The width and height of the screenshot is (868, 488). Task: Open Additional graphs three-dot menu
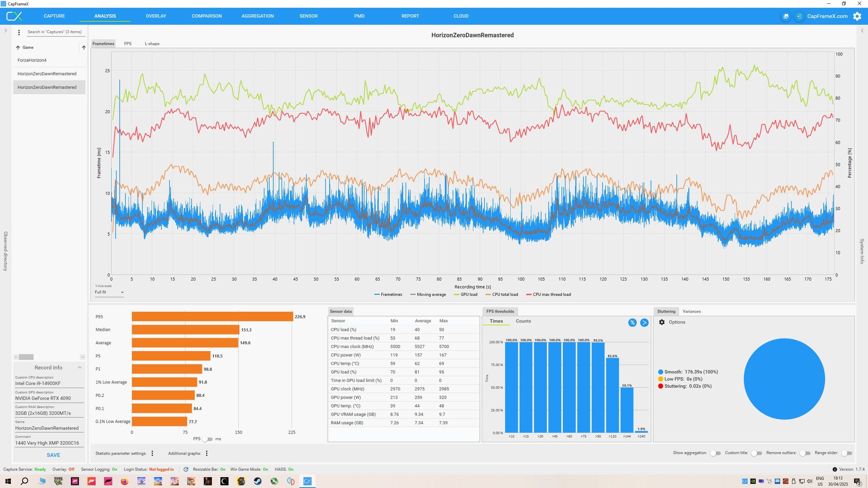pyautogui.click(x=207, y=453)
